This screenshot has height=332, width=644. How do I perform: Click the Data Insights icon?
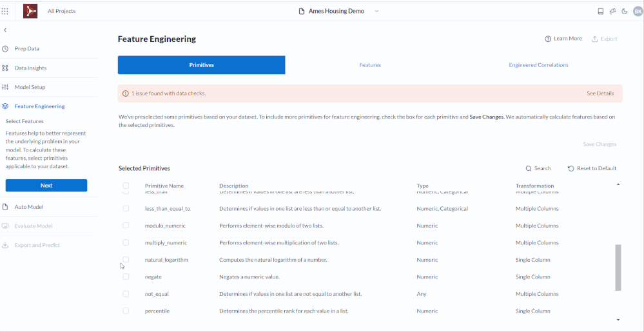(5, 68)
